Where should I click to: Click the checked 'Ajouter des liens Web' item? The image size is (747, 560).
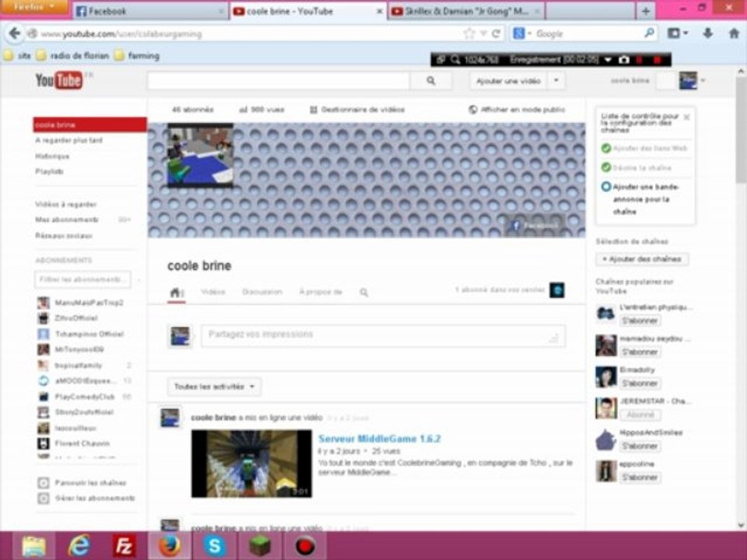[x=644, y=148]
